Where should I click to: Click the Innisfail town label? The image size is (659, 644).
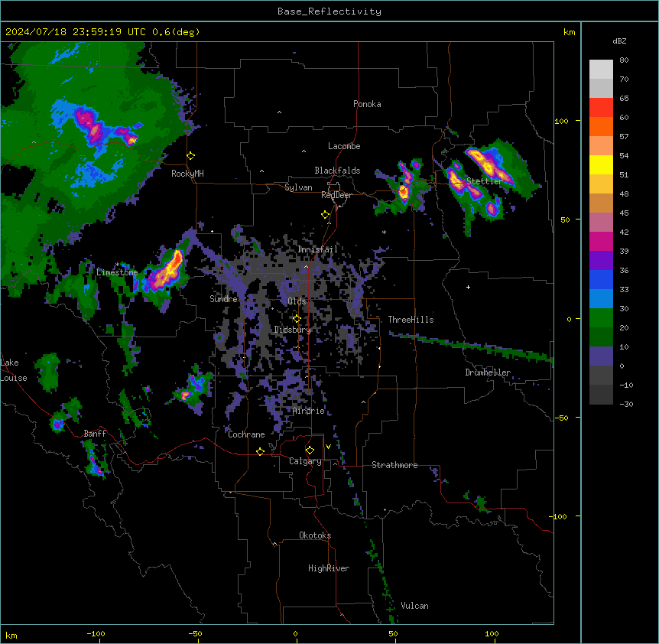point(317,249)
